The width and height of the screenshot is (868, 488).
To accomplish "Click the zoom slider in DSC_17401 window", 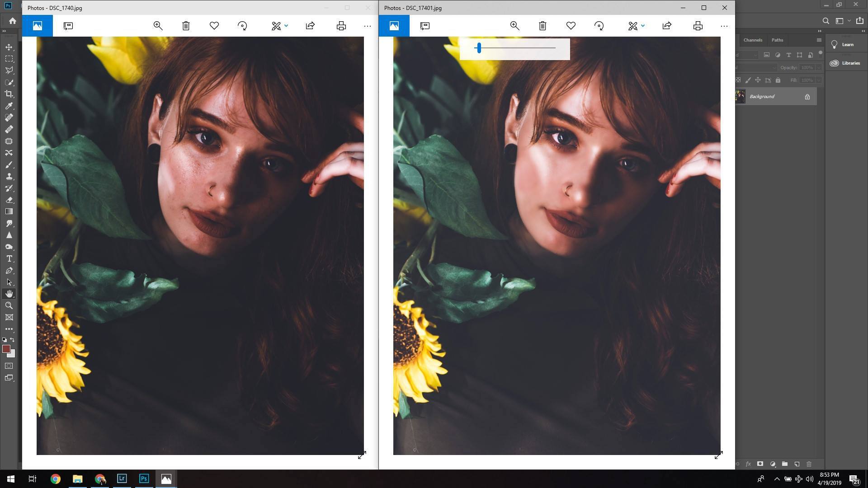I will pos(479,48).
